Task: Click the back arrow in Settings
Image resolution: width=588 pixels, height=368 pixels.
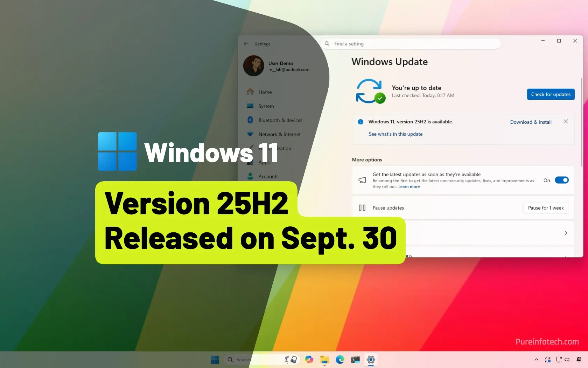Action: (x=246, y=44)
